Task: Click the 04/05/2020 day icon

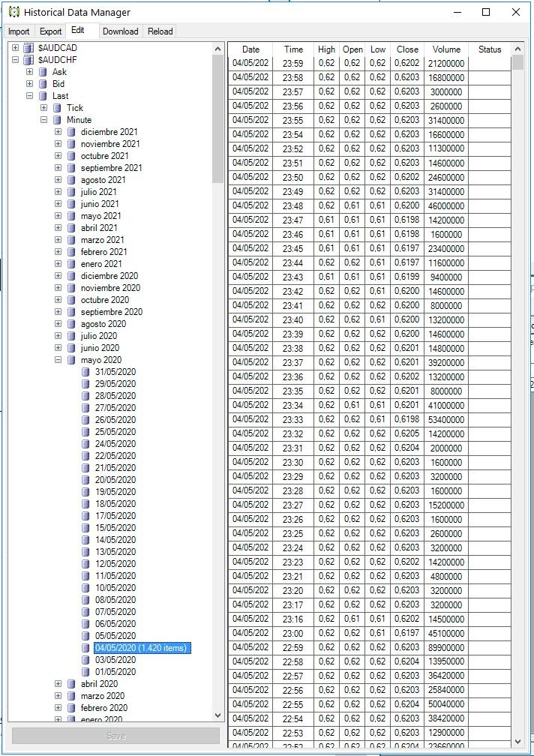Action: (x=85, y=647)
